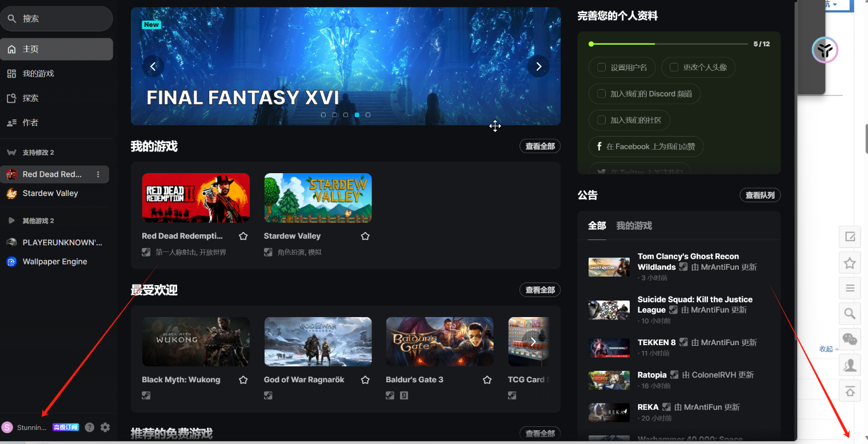The height and width of the screenshot is (444, 868).
Task: Open the TEKKEN 8 announcement
Action: [x=679, y=347]
